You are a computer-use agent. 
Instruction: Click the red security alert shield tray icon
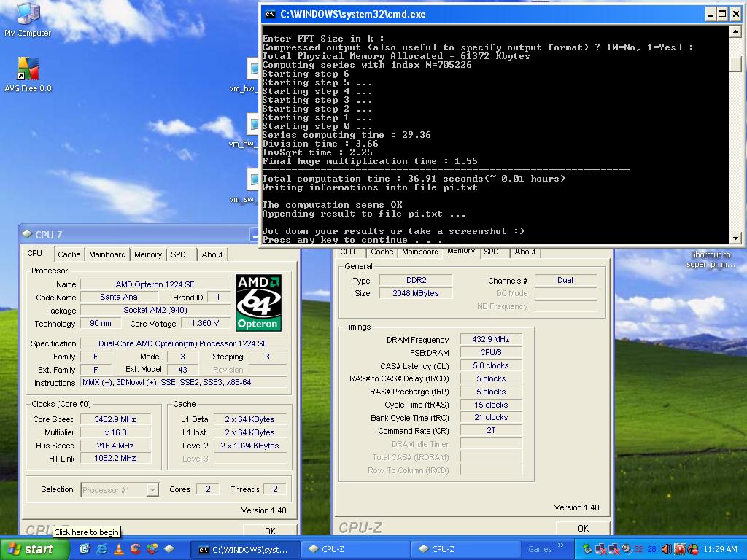(x=680, y=549)
